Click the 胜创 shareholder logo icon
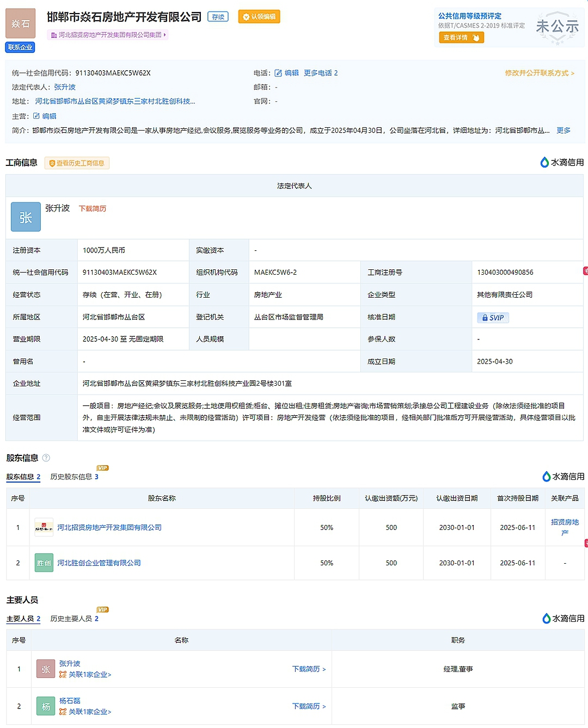Viewport: 588px width, 728px height. pyautogui.click(x=44, y=563)
